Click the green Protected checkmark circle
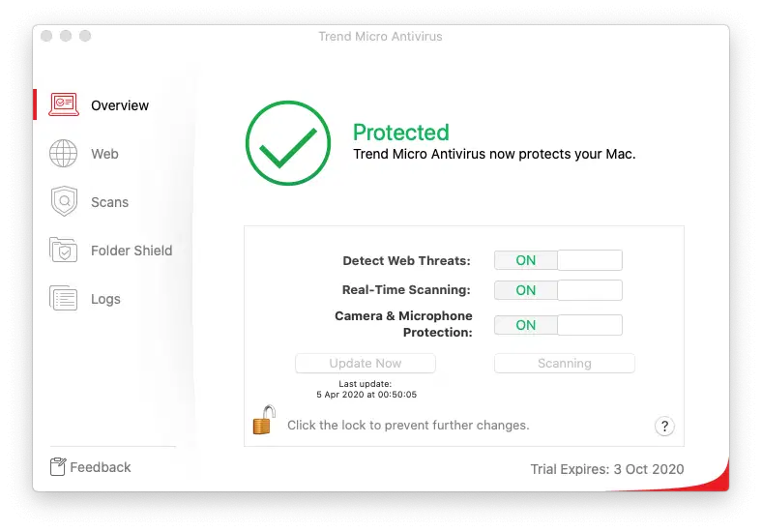The height and width of the screenshot is (532, 762). [x=288, y=143]
